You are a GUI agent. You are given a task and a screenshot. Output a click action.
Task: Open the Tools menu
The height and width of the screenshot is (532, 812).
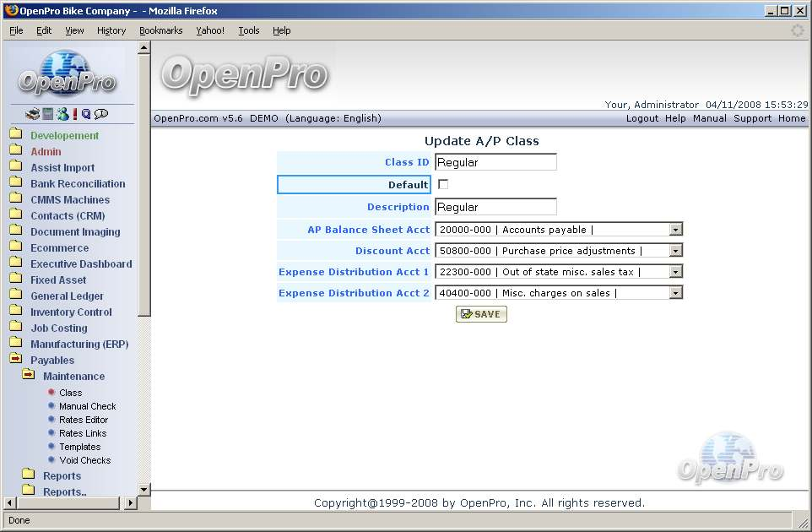coord(249,30)
